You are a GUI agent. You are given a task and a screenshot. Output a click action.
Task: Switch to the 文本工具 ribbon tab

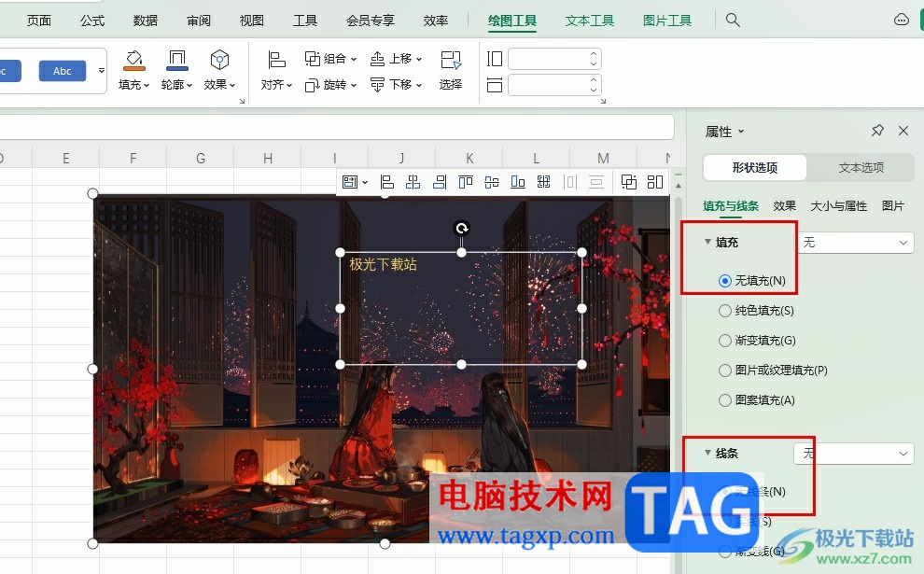tap(589, 21)
